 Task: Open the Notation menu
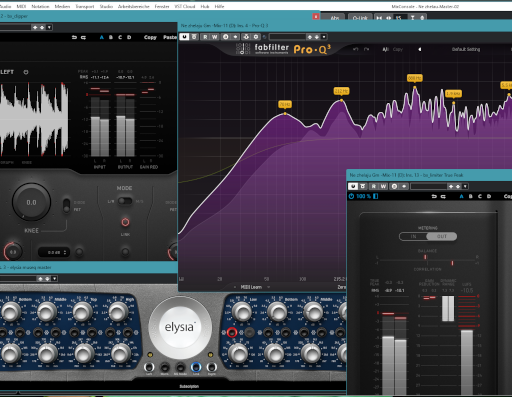(40, 6)
